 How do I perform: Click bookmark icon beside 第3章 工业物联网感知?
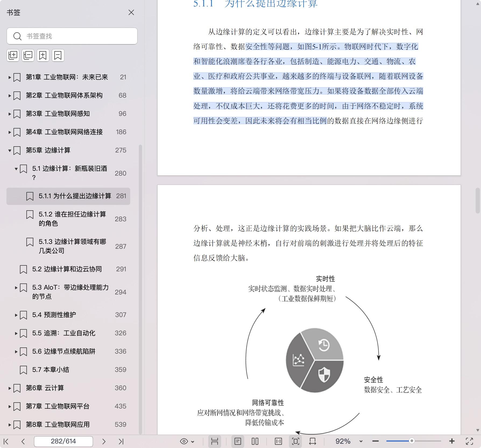[17, 114]
